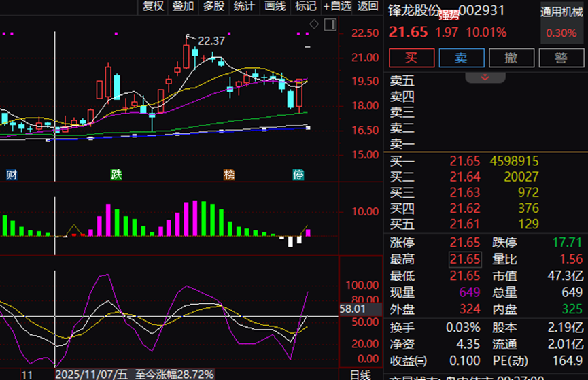Open the 多股 multi-stock view
Image resolution: width=588 pixels, height=380 pixels.
(213, 6)
